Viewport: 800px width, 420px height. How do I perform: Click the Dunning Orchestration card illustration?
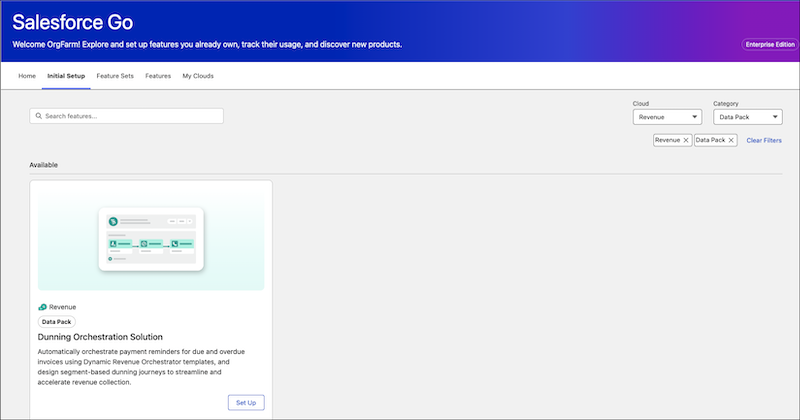[151, 239]
